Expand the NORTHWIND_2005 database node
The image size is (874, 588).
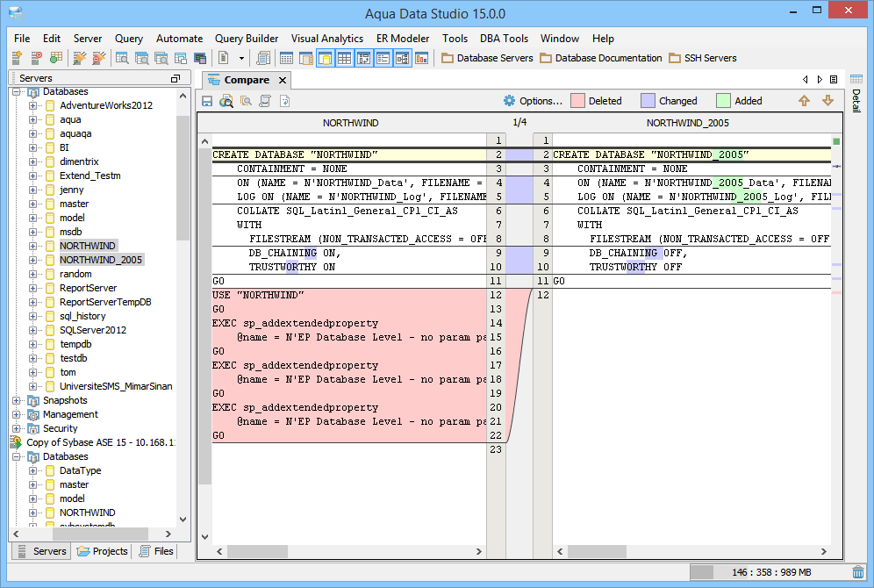[32, 261]
